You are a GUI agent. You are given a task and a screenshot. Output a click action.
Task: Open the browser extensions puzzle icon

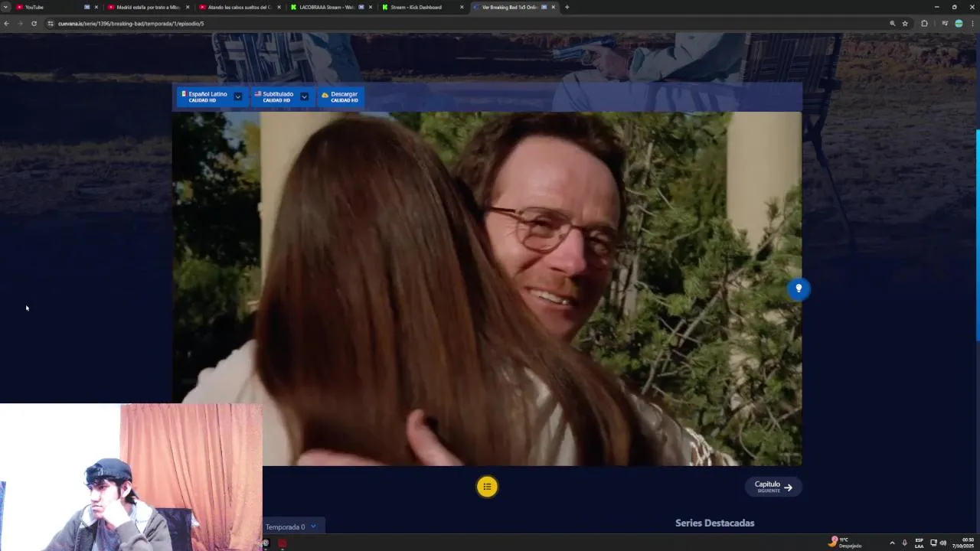click(x=924, y=24)
